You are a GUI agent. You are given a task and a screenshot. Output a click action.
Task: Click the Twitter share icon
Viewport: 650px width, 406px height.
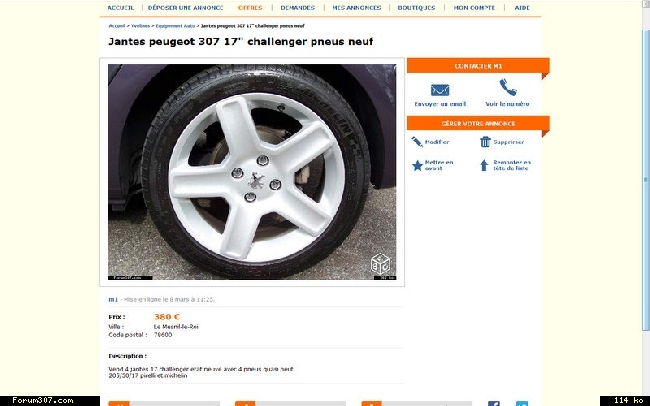pos(522,404)
